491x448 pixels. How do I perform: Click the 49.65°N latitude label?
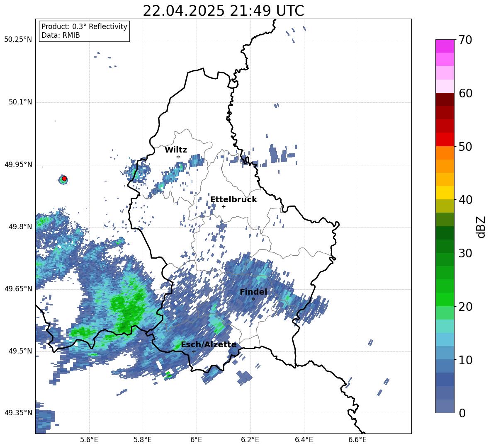point(18,288)
